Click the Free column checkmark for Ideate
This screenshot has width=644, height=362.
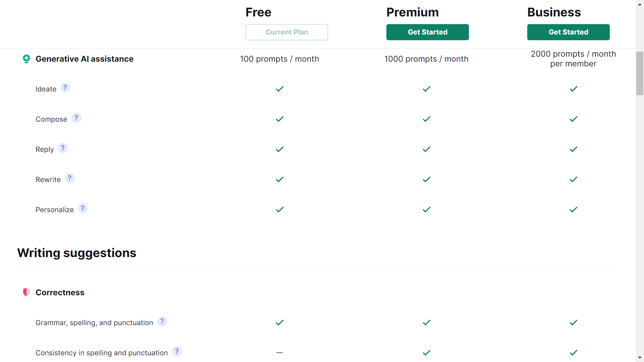click(279, 89)
